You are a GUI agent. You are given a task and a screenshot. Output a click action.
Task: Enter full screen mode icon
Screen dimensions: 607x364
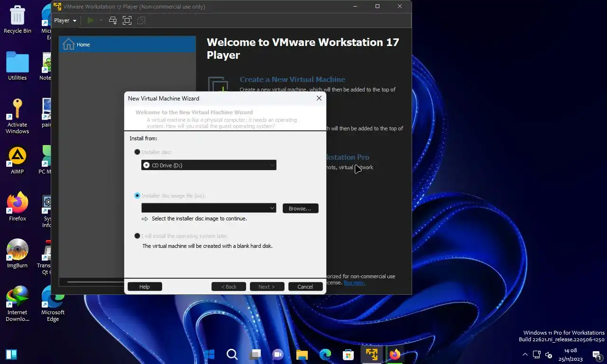pyautogui.click(x=127, y=20)
